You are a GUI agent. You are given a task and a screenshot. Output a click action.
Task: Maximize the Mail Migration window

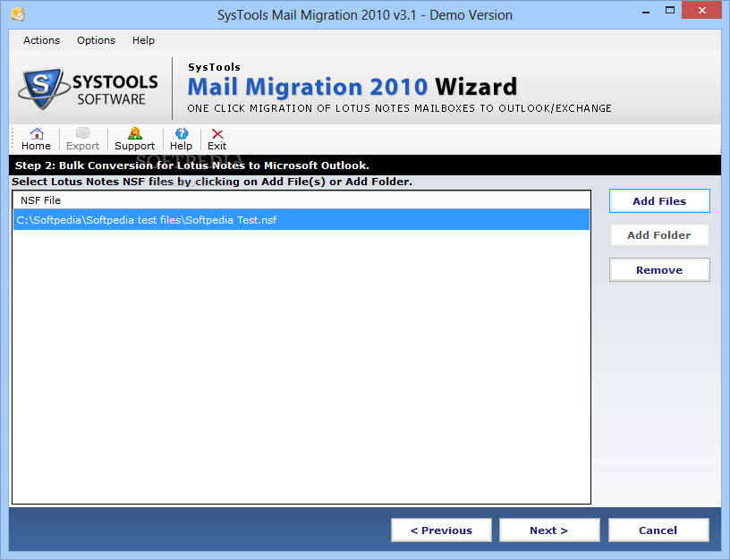tap(670, 10)
